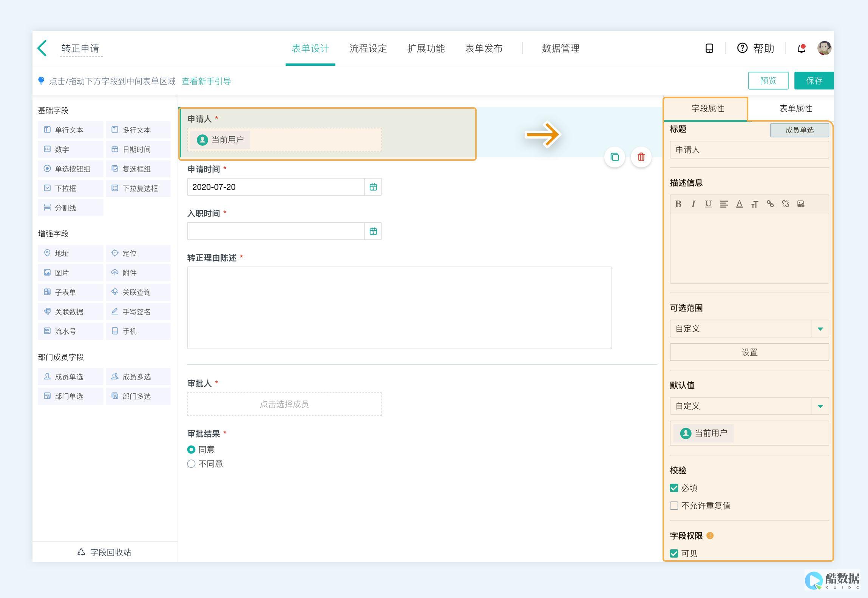This screenshot has width=868, height=598.
Task: Add 下拉框 field
Action: (x=70, y=188)
